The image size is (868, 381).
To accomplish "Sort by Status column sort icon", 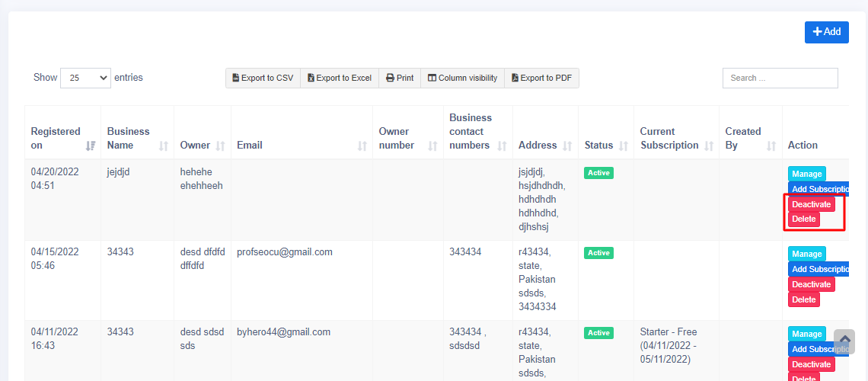I will pos(624,146).
